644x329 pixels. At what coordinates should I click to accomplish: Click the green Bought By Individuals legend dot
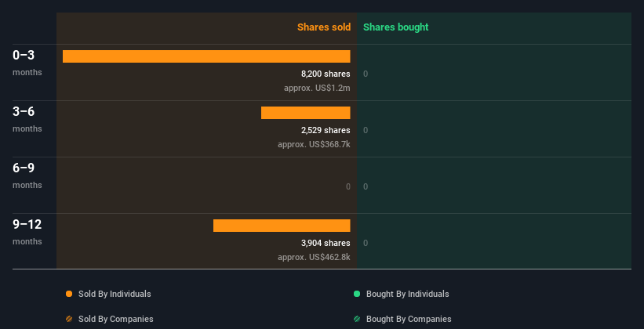(357, 294)
